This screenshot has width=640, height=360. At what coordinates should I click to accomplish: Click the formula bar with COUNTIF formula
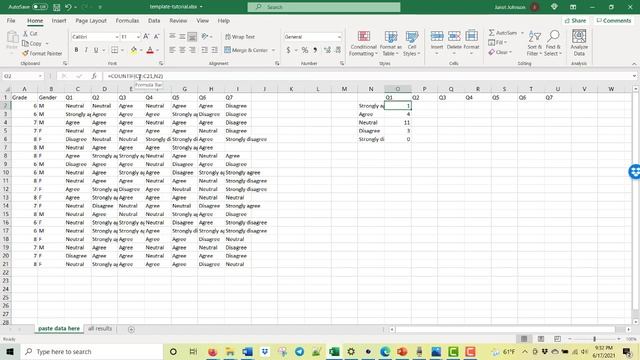click(367, 76)
